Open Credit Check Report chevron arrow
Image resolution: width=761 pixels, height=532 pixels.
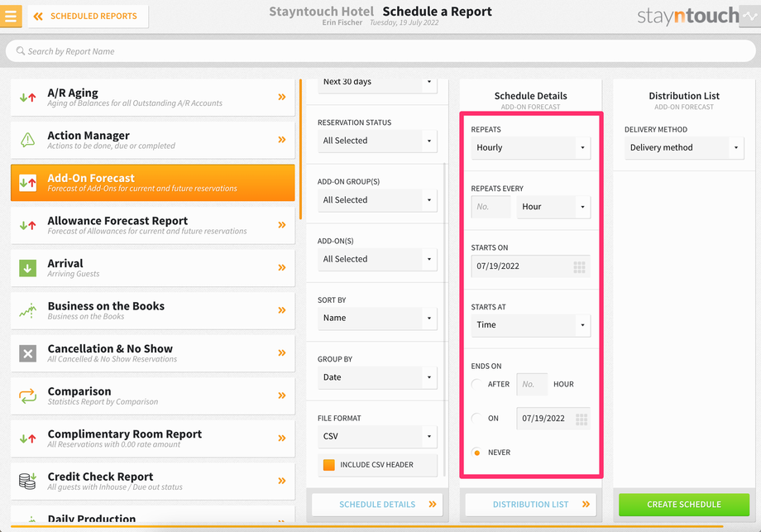[282, 481]
